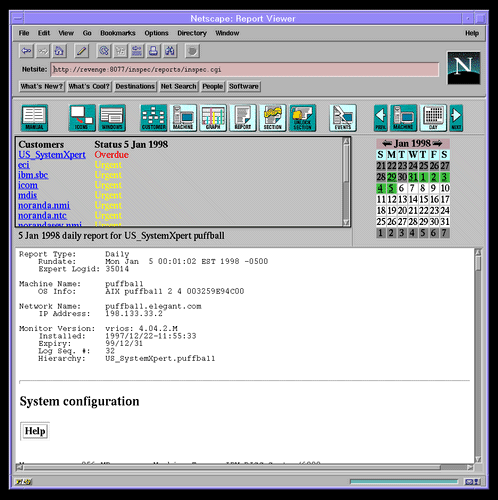
Task: Click customers list vertical scrollbar
Action: 346,182
